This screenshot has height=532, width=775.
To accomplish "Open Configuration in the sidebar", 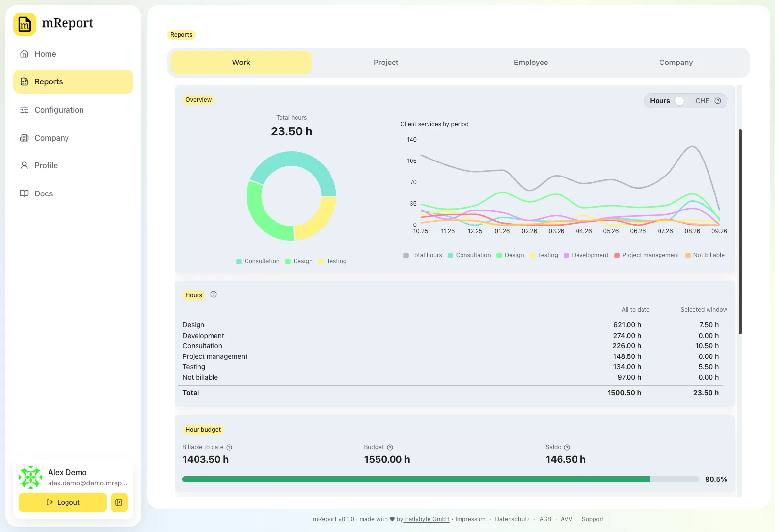I will [73, 110].
